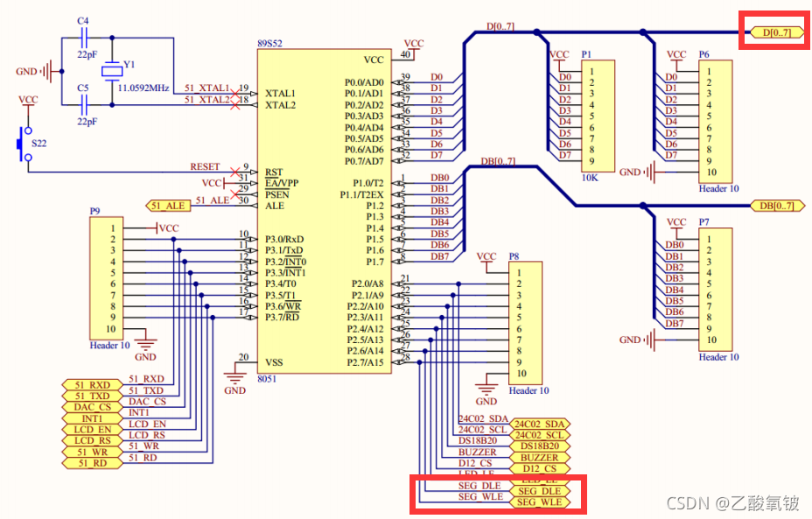Select the 51_RXD yellow port
The width and height of the screenshot is (812, 519).
tap(93, 385)
